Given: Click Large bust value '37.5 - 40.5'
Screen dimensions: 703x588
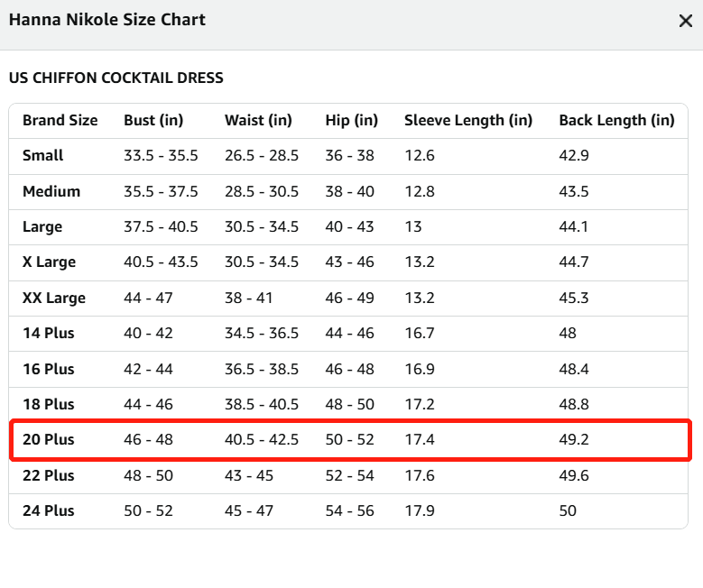Looking at the screenshot, I should (x=161, y=226).
